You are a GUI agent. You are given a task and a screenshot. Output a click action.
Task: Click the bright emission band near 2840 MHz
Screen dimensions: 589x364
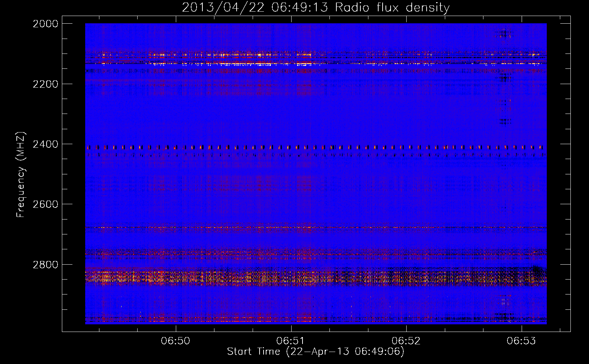316,278
